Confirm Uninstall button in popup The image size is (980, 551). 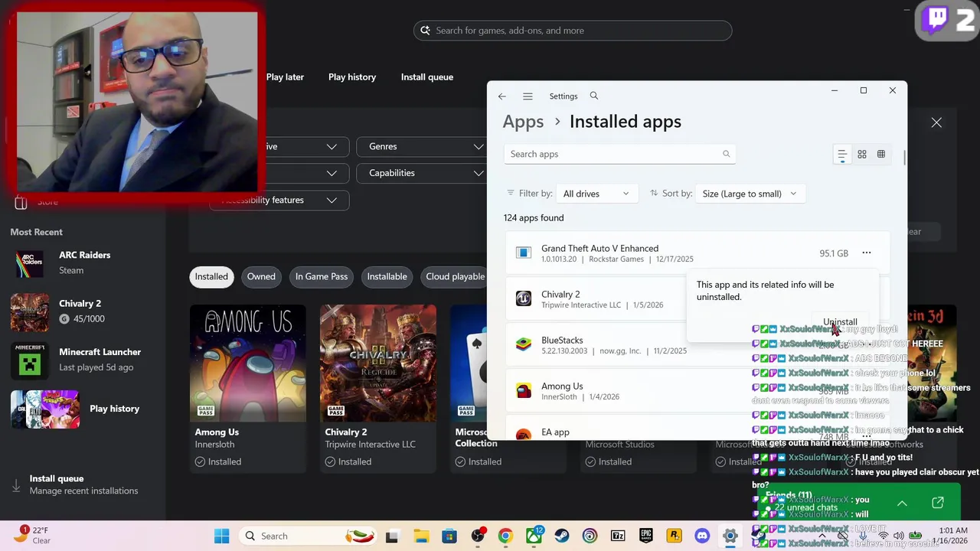840,322
